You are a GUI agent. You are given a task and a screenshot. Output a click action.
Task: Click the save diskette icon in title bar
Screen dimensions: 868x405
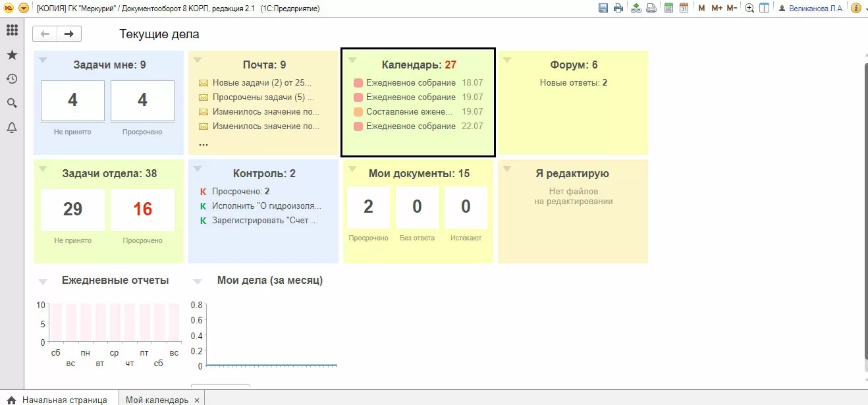click(x=603, y=8)
